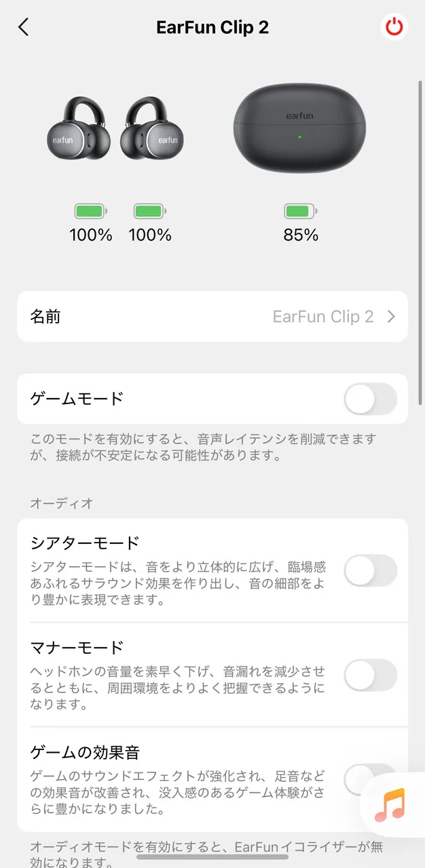
Task: Toggle the ゲームの効果音 switch
Action: coord(360,778)
